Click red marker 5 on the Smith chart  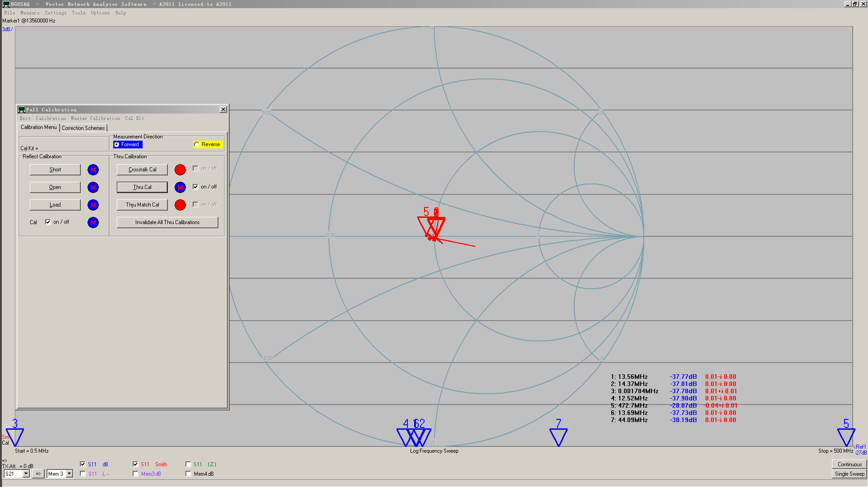click(426, 223)
